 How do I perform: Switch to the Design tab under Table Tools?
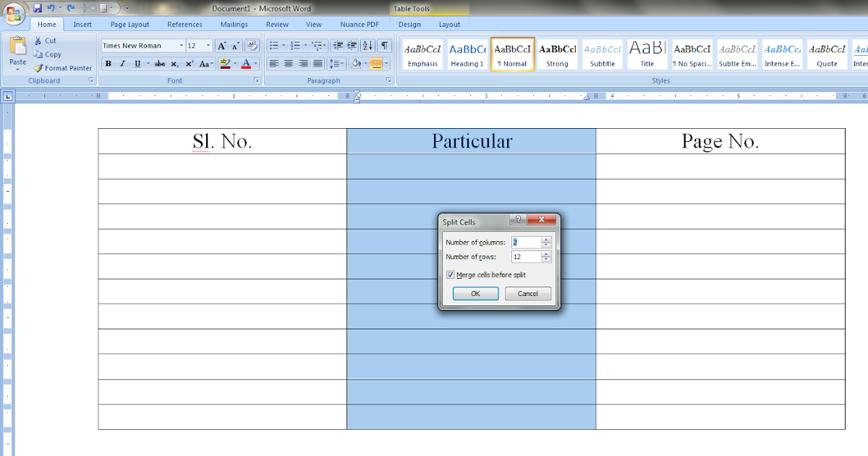point(409,24)
